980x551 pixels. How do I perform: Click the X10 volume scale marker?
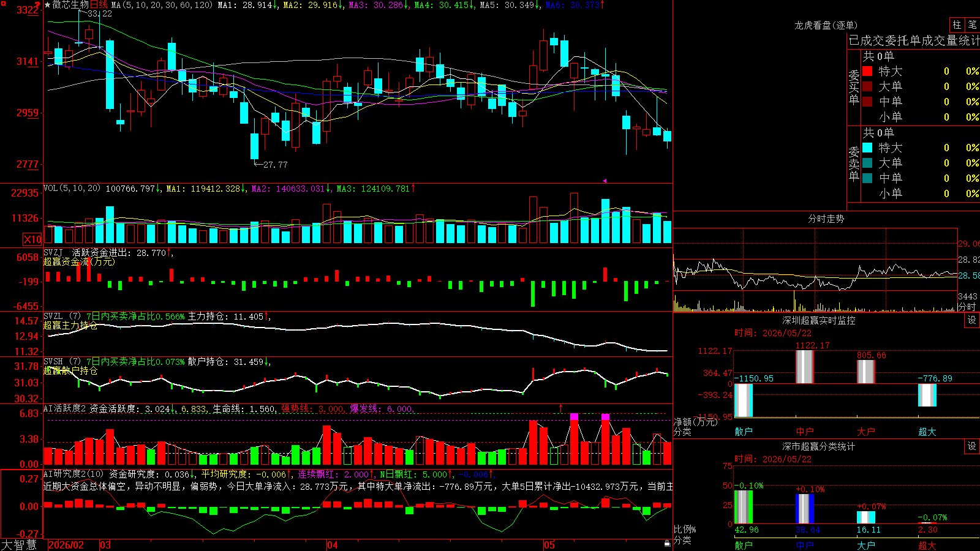pyautogui.click(x=32, y=239)
